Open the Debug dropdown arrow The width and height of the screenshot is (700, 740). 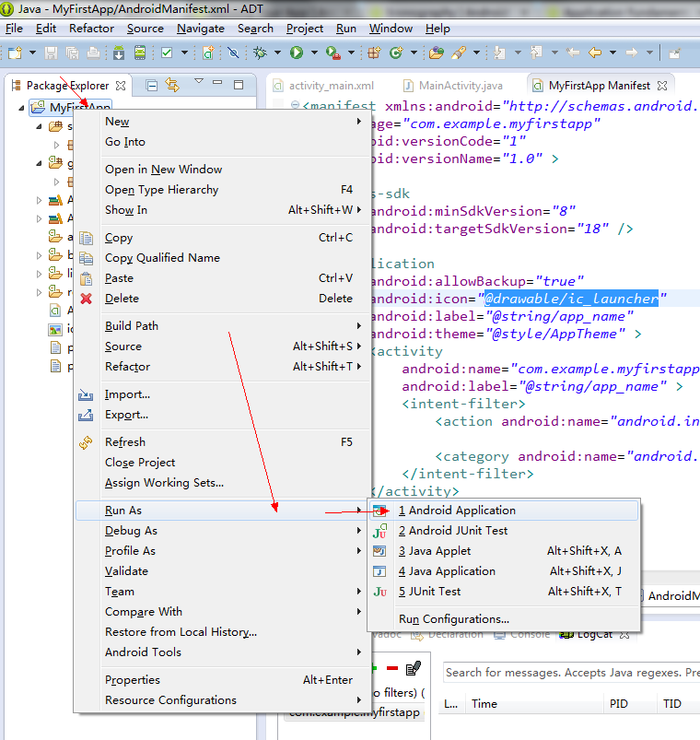point(277,53)
